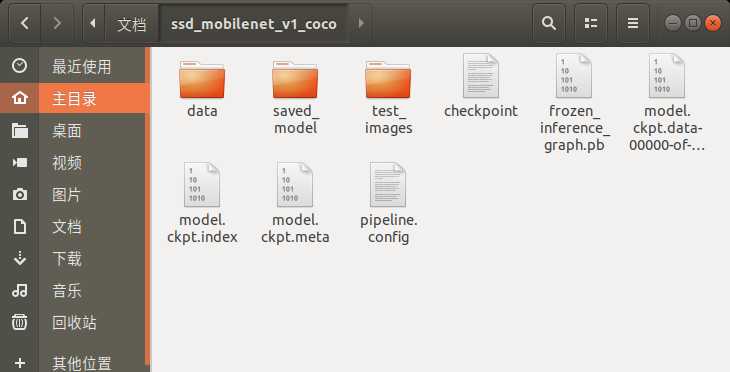
Task: Click the frozen_inference_graph.pb name label
Action: pos(574,128)
